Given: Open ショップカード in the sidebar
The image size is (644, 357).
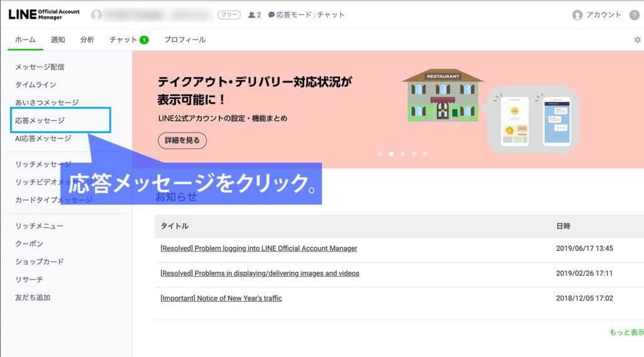Looking at the screenshot, I should click(x=40, y=261).
